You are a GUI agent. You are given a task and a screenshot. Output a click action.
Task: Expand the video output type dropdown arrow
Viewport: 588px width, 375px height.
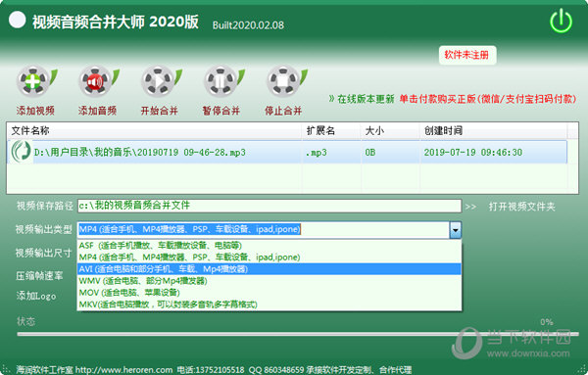456,230
